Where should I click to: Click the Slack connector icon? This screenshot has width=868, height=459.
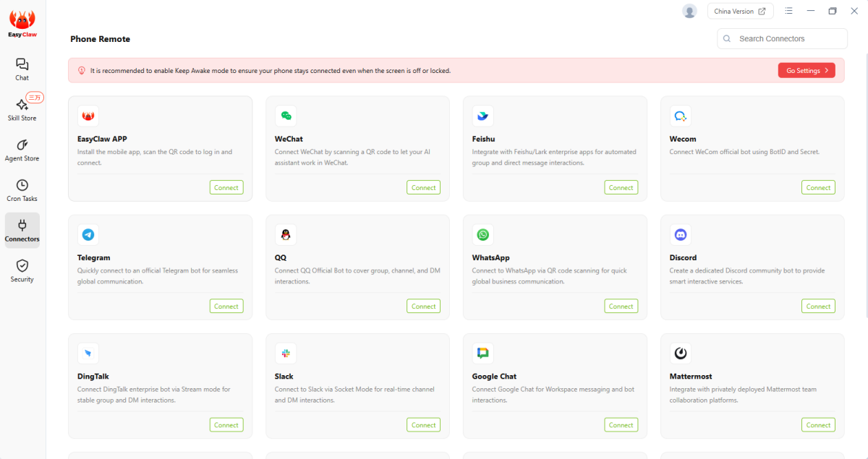point(286,353)
